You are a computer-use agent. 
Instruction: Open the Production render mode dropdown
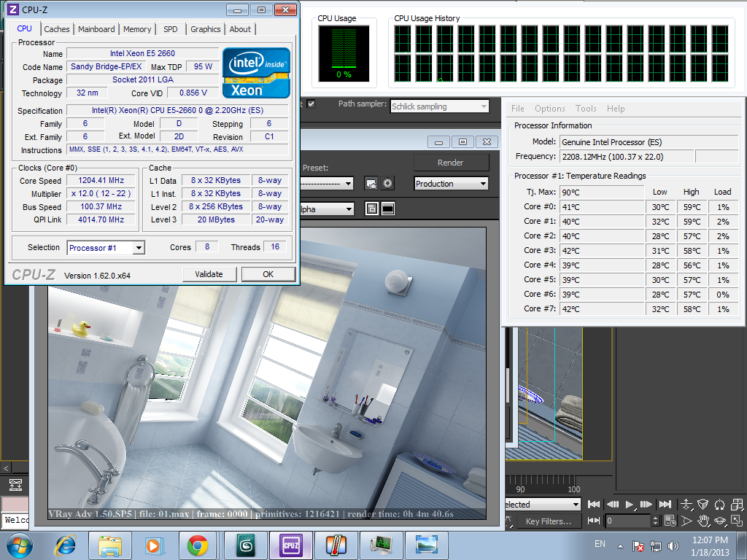(x=451, y=183)
